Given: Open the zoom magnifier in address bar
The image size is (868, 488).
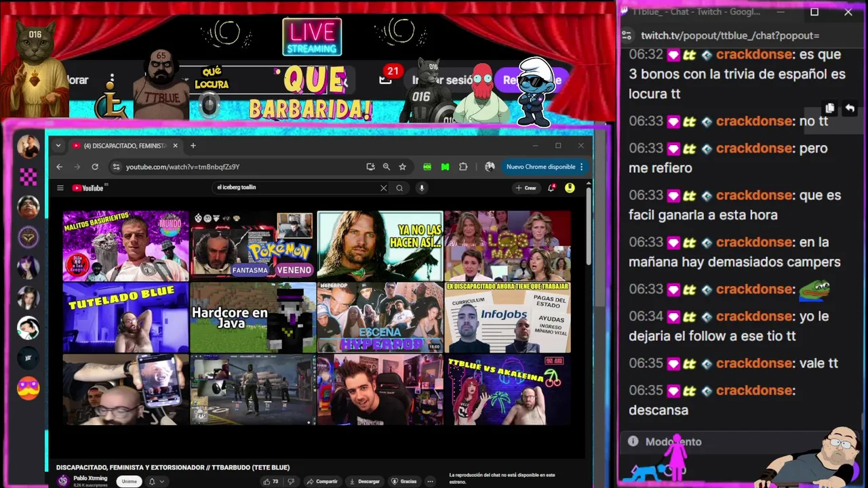Looking at the screenshot, I should tap(387, 167).
